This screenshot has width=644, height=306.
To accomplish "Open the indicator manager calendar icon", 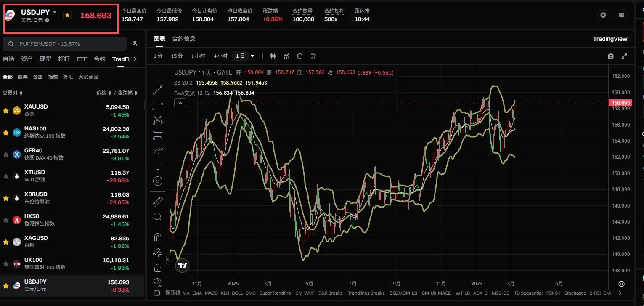I will pos(157,293).
